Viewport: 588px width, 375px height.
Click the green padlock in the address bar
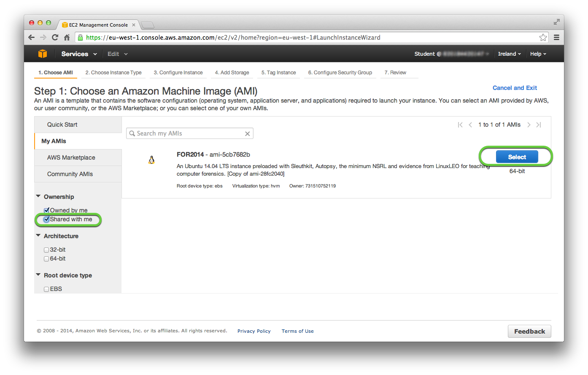[x=80, y=38]
